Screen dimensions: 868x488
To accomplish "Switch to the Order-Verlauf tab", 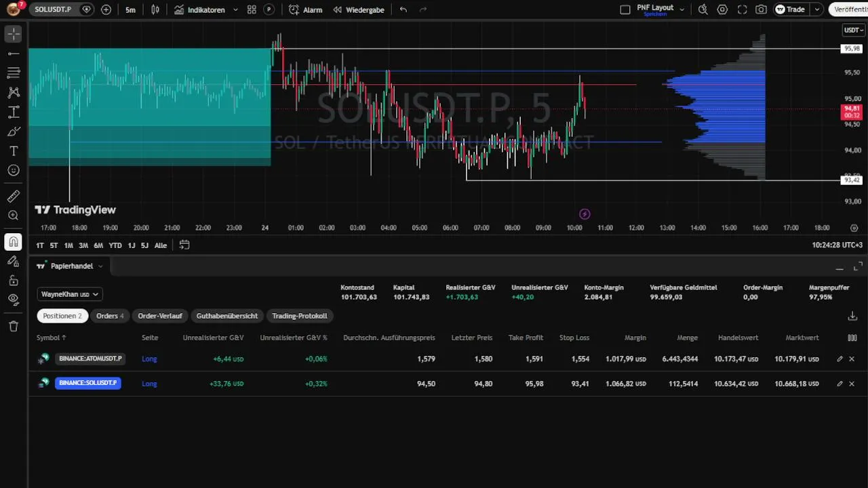I will click(x=160, y=316).
